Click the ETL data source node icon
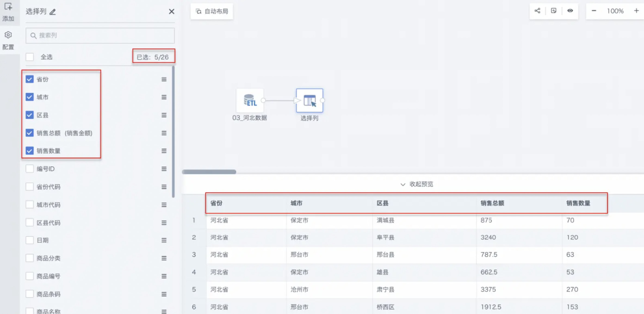 point(250,100)
